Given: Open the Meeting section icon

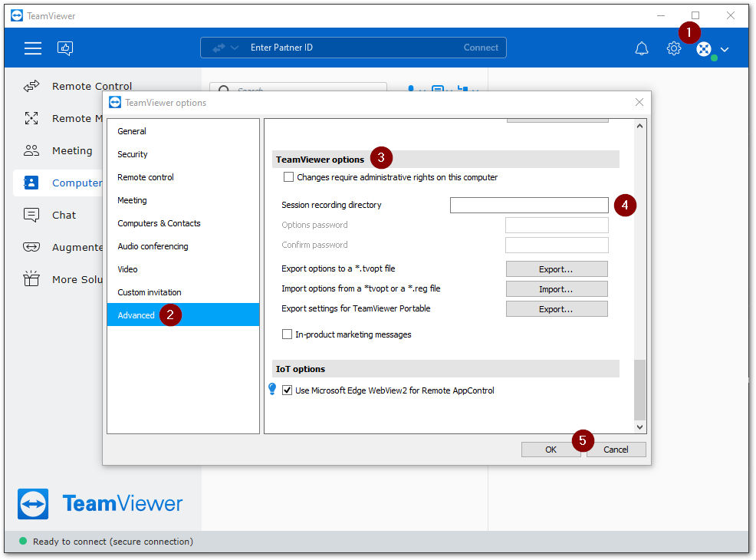Looking at the screenshot, I should click(31, 150).
